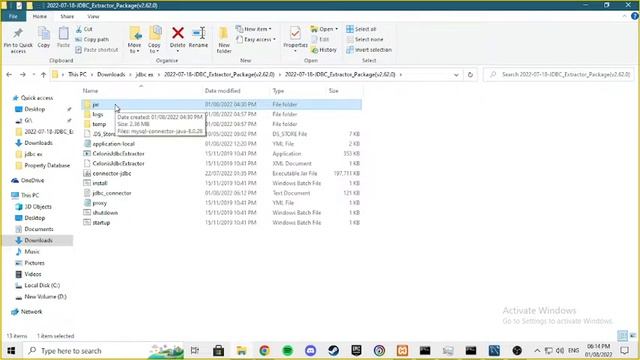The height and width of the screenshot is (360, 640).
Task: Click Paste shortcut in ribbon
Action: pos(97,50)
